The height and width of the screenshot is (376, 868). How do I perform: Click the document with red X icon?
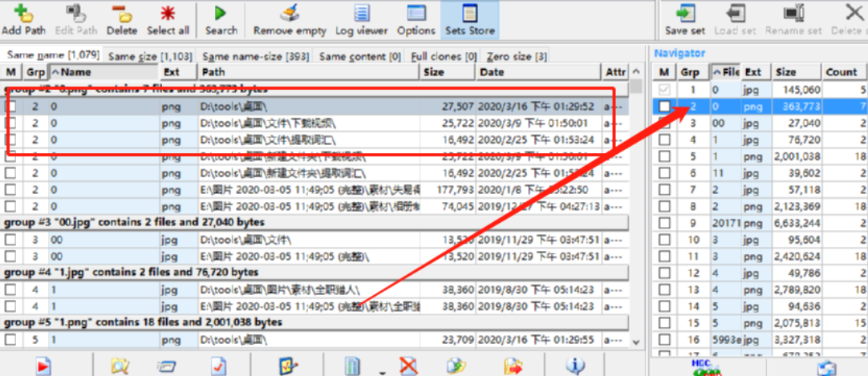click(x=408, y=366)
